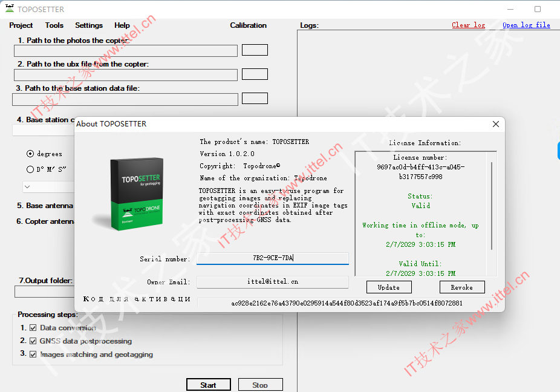Open the Help menu

pyautogui.click(x=122, y=25)
